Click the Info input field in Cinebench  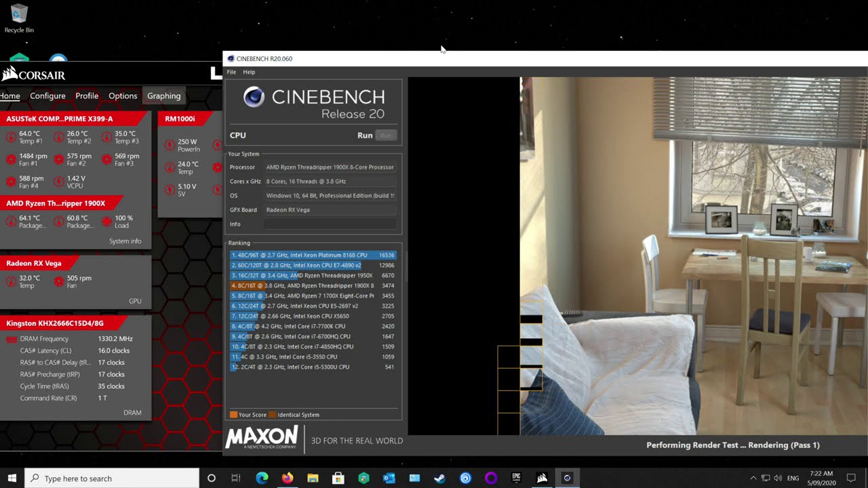point(330,224)
